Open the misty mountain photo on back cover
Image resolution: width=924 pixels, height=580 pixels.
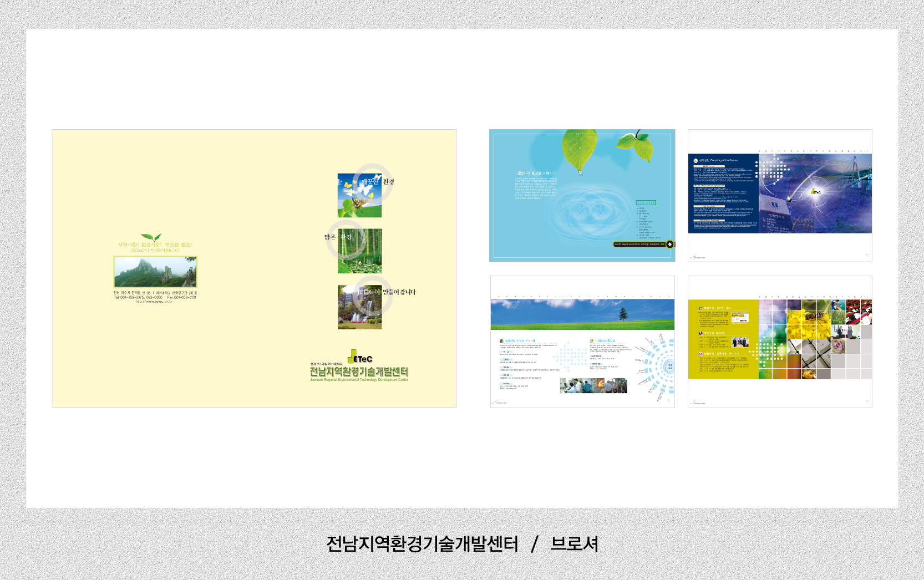click(155, 272)
